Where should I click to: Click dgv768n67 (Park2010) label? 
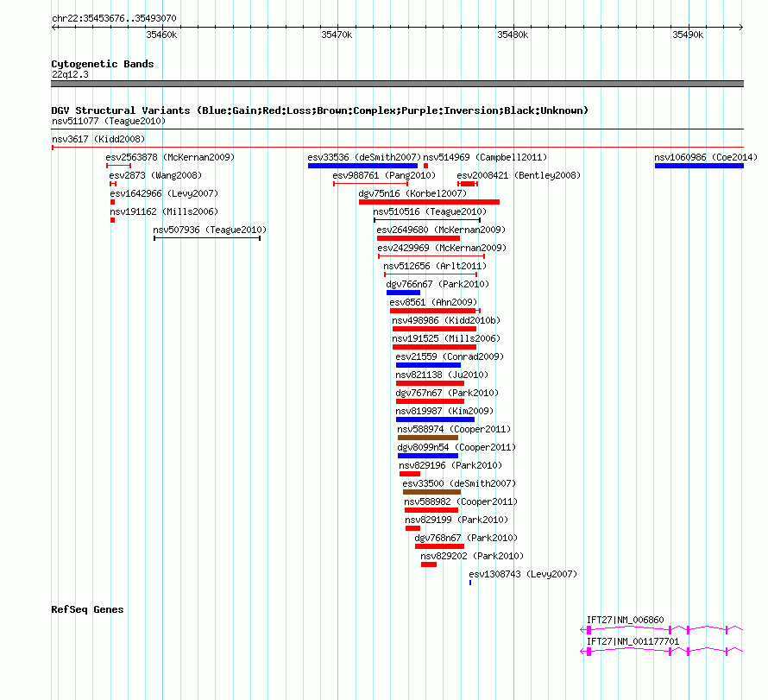coord(466,538)
